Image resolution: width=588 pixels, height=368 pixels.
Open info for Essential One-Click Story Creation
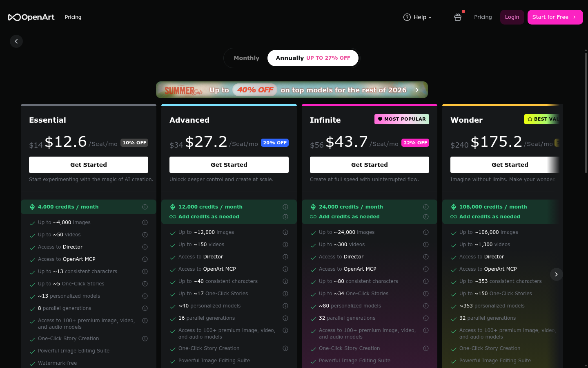pyautogui.click(x=145, y=339)
